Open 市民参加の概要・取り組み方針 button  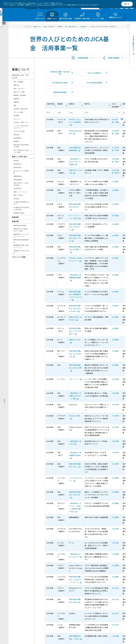click(x=60, y=73)
